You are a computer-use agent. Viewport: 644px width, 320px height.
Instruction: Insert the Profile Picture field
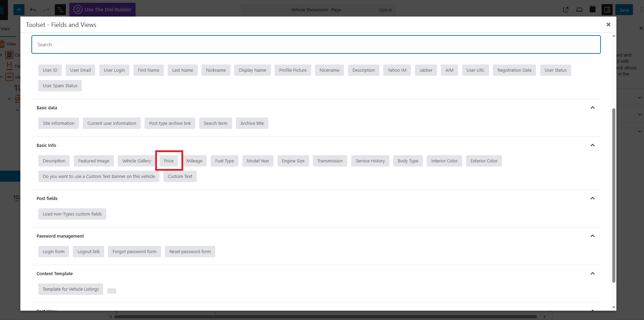[293, 70]
